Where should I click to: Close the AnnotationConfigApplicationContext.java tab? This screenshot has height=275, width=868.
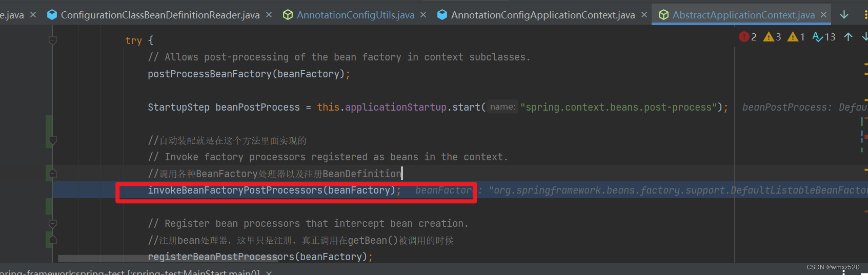coord(644,15)
